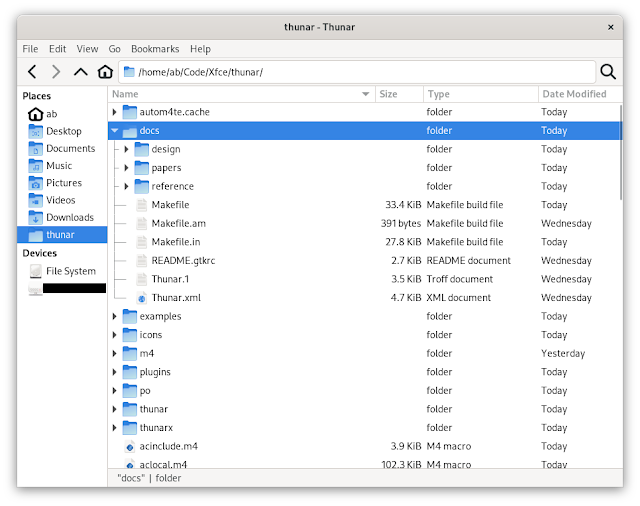This screenshot has height=506, width=640.
Task: Click the Yesterday date of m4
Action: point(563,353)
